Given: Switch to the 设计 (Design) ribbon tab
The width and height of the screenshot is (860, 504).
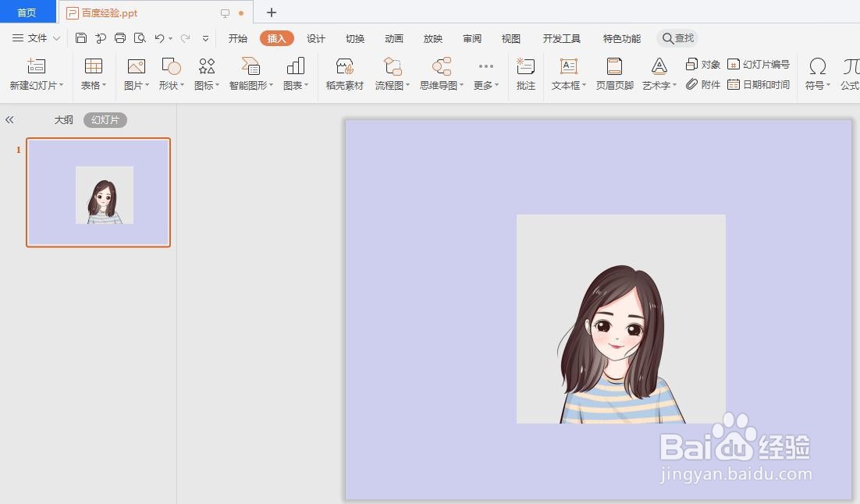Looking at the screenshot, I should coord(315,37).
